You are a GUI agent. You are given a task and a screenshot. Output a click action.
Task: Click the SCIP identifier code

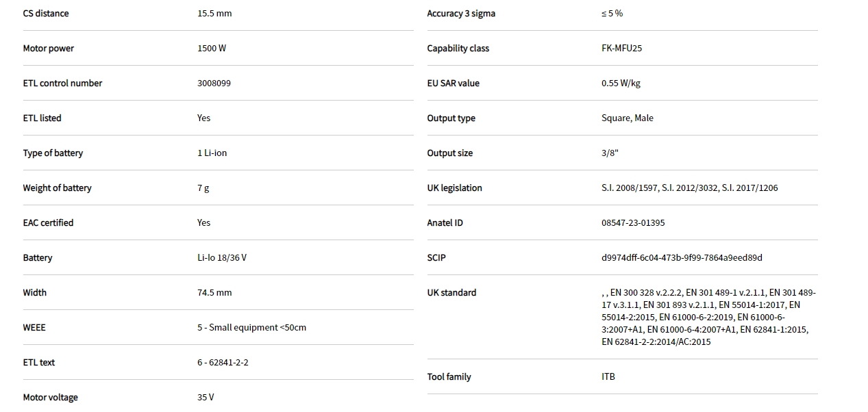682,258
